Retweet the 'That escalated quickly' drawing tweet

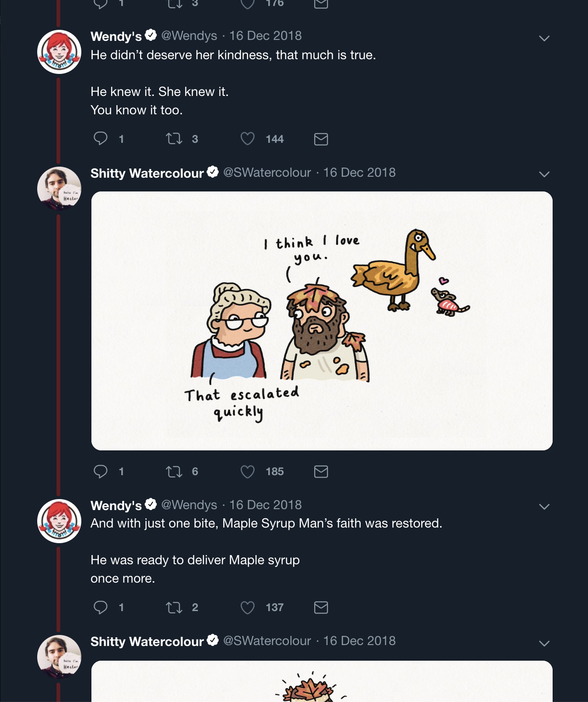(174, 472)
